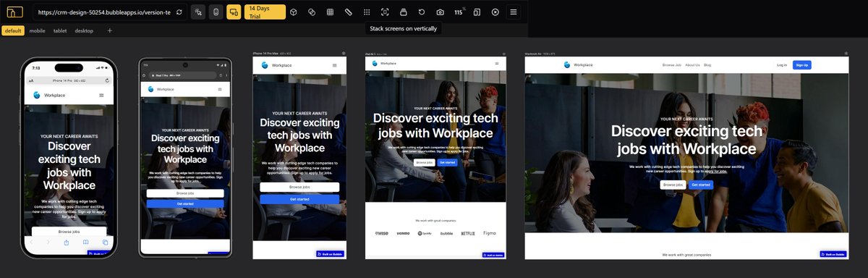Toggle the element inspect cursor tool

(x=198, y=12)
